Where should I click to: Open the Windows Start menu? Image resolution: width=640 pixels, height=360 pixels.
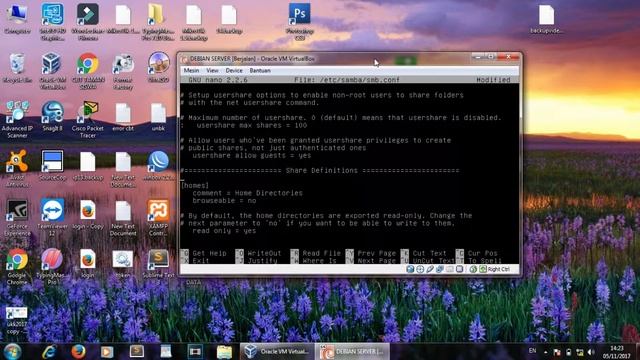pos(12,351)
